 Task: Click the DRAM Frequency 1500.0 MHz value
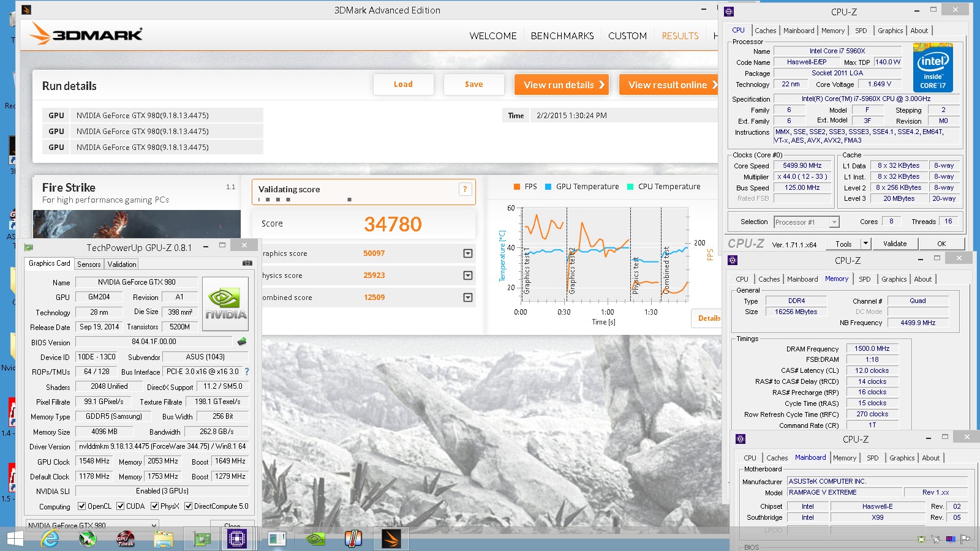pyautogui.click(x=872, y=348)
